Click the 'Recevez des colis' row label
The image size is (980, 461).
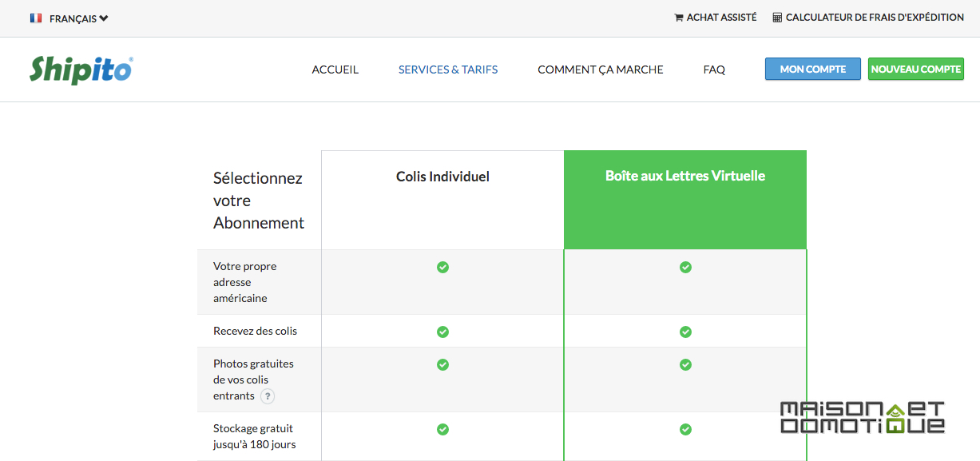[x=256, y=331]
